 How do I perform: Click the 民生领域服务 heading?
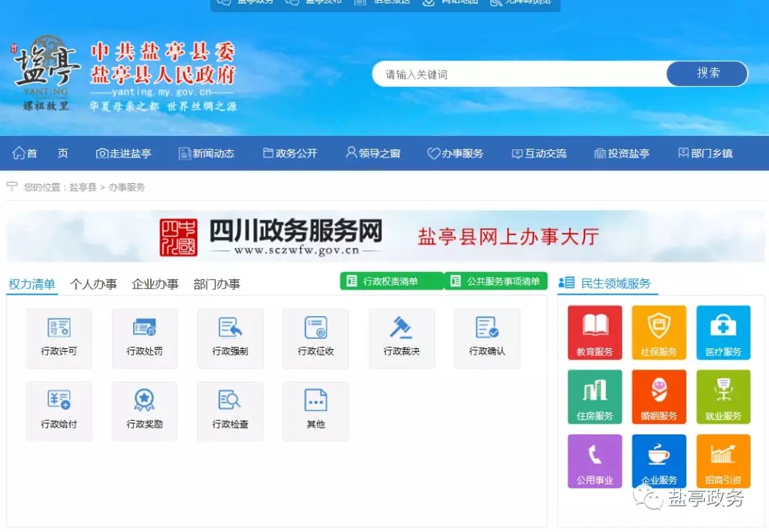615,283
